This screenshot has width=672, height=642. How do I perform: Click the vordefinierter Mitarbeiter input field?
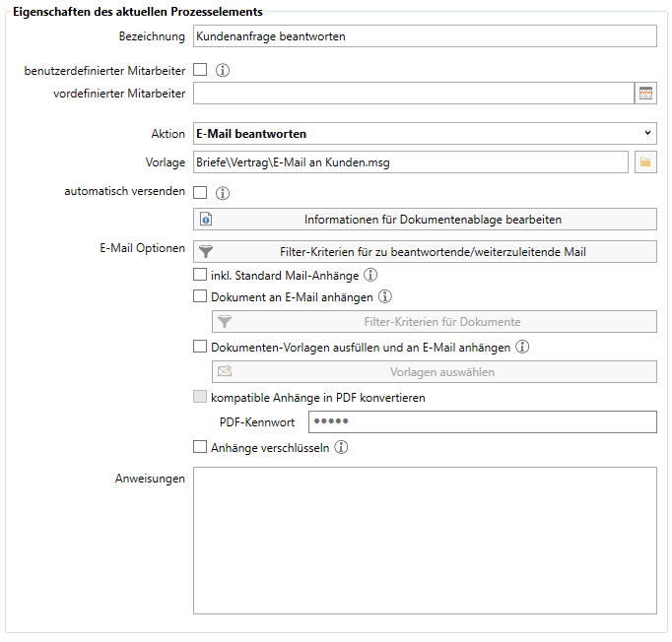(x=414, y=93)
